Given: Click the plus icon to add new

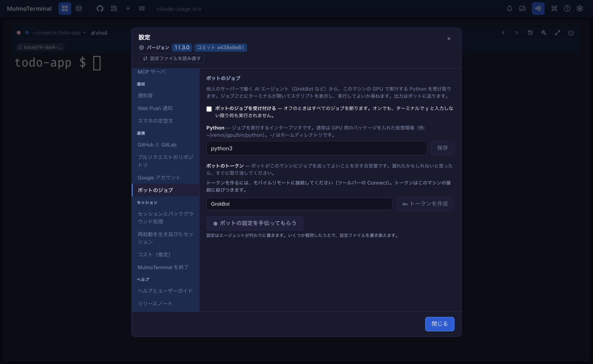Looking at the screenshot, I should [128, 8].
